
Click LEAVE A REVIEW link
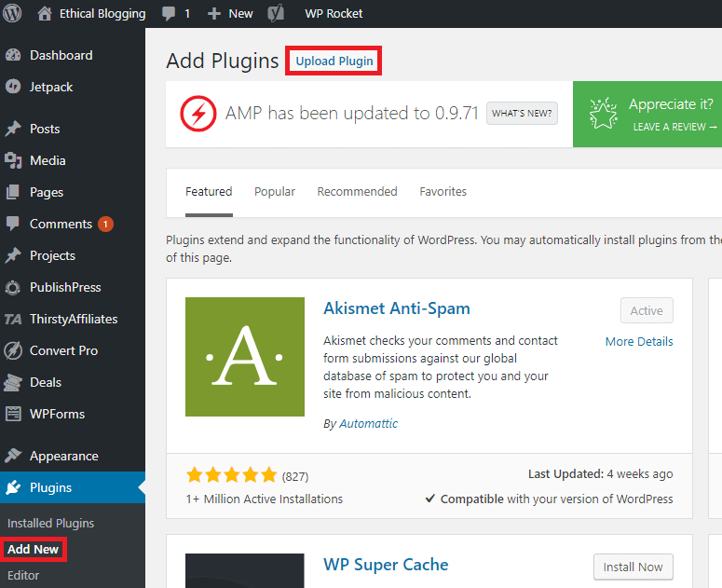[x=675, y=127]
